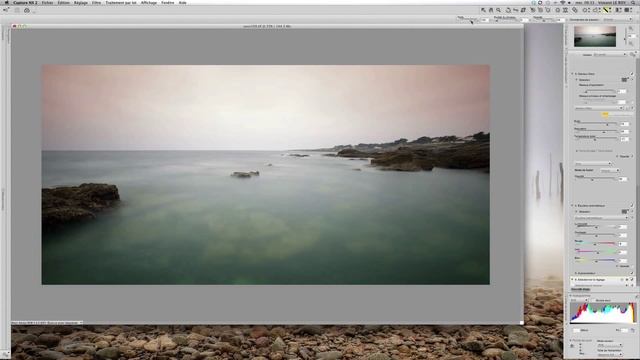The image size is (640, 360).
Task: Click the Bird's Eye navigator thumbnail
Action: [x=595, y=36]
